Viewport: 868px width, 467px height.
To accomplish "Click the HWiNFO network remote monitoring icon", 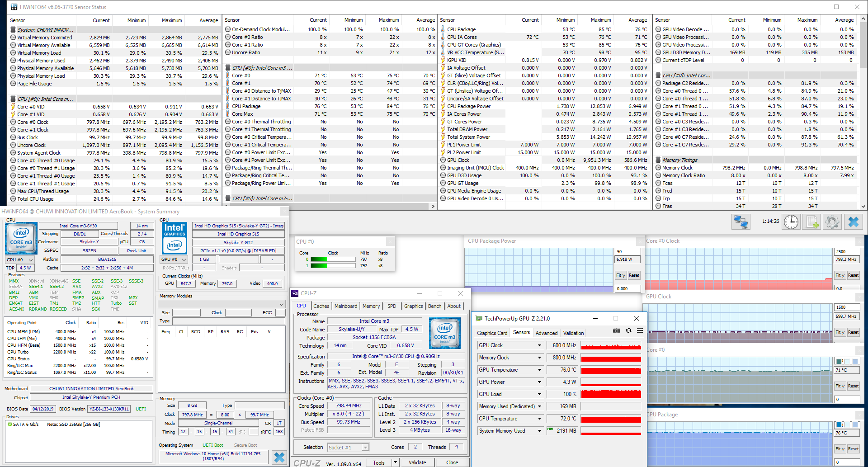I will [741, 222].
